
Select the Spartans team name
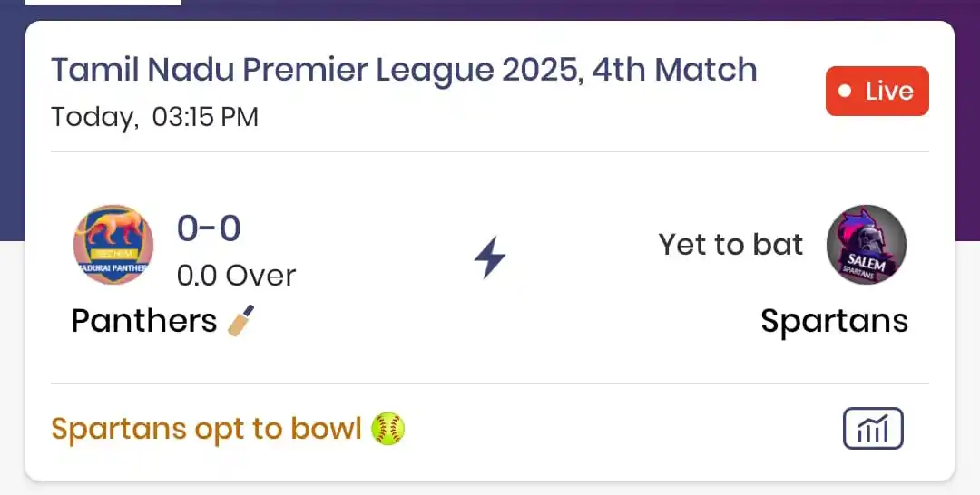click(x=834, y=321)
